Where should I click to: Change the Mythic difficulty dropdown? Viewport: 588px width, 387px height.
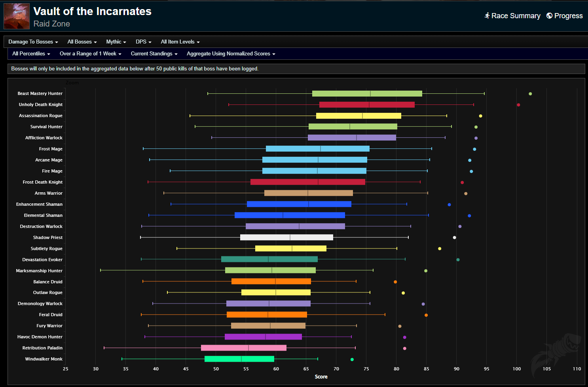click(x=116, y=42)
